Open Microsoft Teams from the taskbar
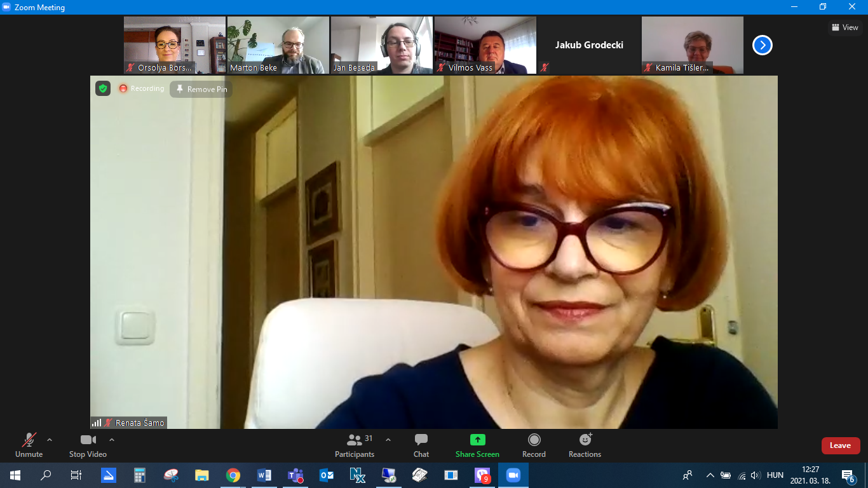This screenshot has width=868, height=488. 295,475
